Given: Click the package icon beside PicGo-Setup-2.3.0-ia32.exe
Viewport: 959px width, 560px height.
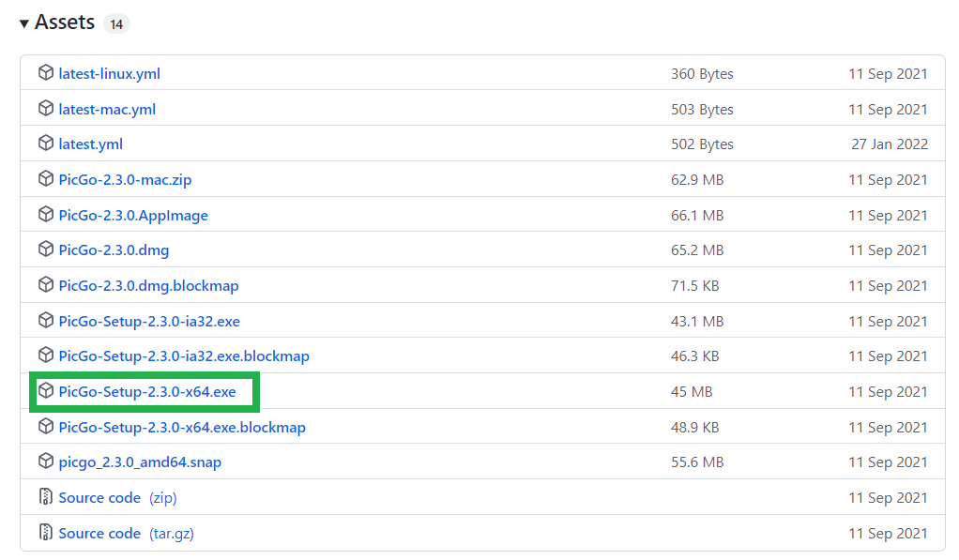Looking at the screenshot, I should (46, 320).
